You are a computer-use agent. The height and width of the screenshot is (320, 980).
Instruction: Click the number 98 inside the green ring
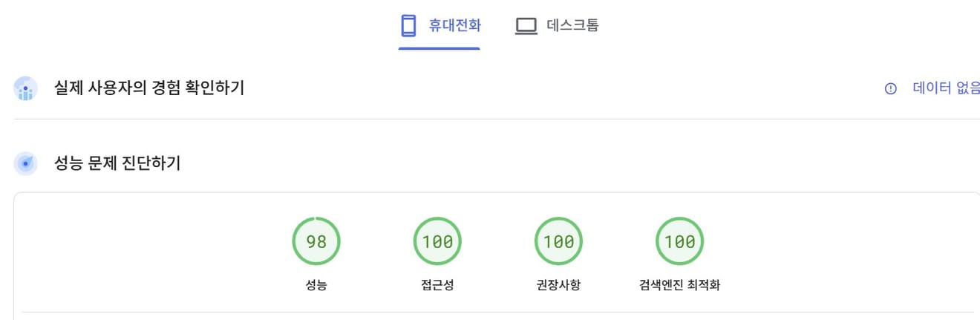pos(316,242)
